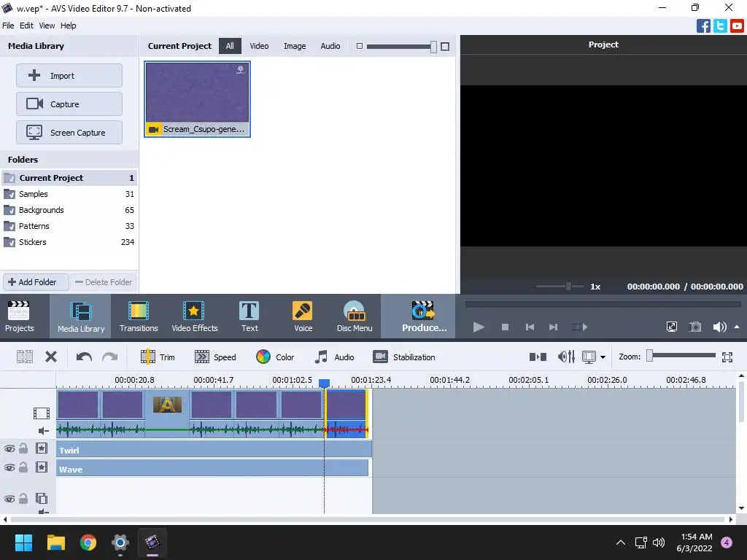Select the Samples folder
The height and width of the screenshot is (560, 747).
pyautogui.click(x=69, y=194)
